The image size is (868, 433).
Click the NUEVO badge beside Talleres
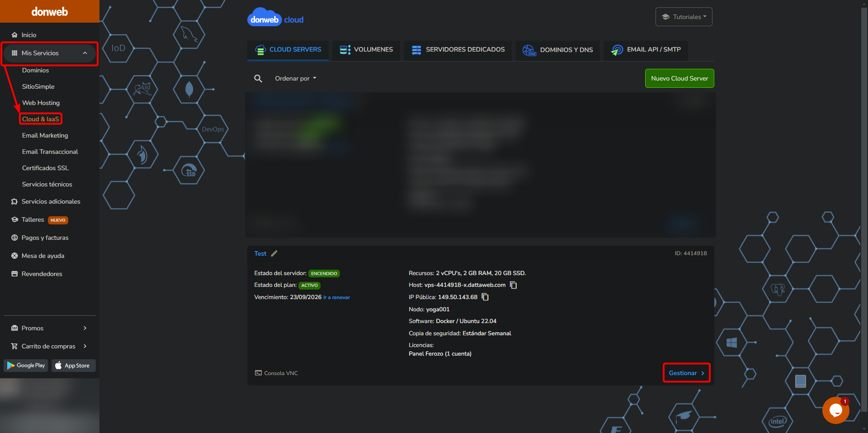click(x=58, y=220)
